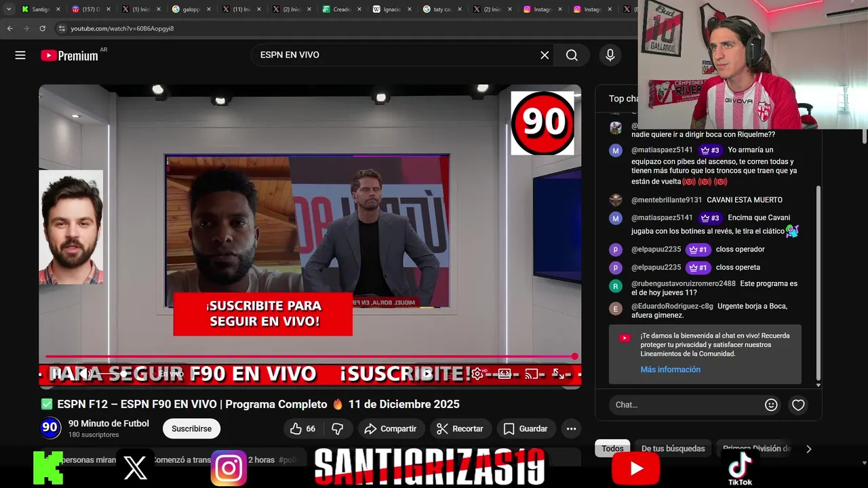Run search with the magnifier button

(x=572, y=56)
